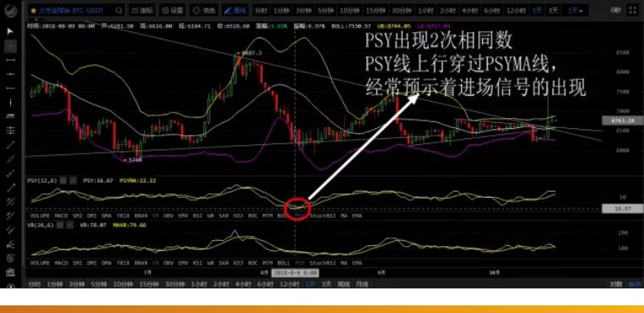The image size is (644, 313).
Task: Select the 4小时 interval in top toolbar
Action: point(469,11)
